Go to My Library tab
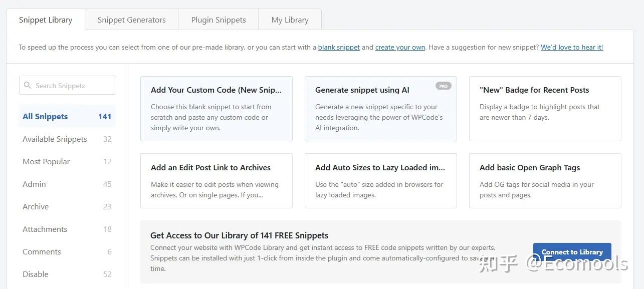 tap(290, 20)
